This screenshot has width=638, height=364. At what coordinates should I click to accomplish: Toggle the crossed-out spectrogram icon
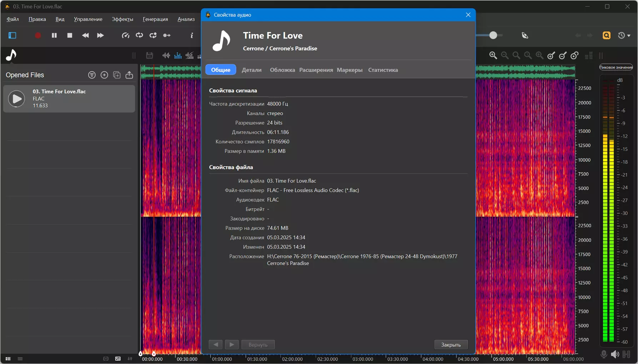tap(190, 55)
